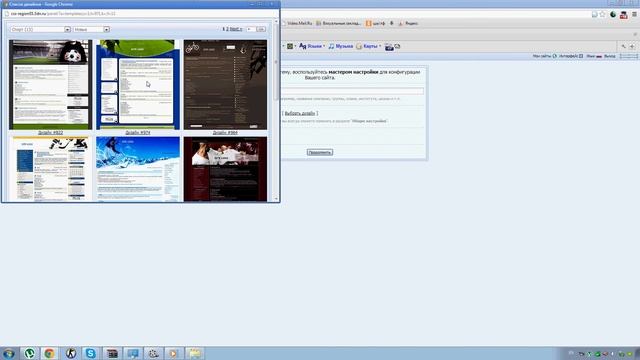
Task: Open the Карты toolbar item
Action: pos(369,46)
